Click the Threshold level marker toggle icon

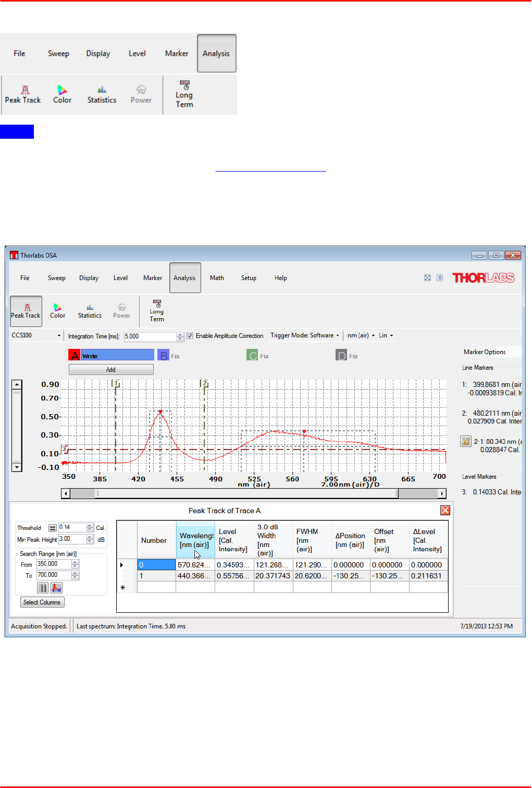click(x=53, y=528)
